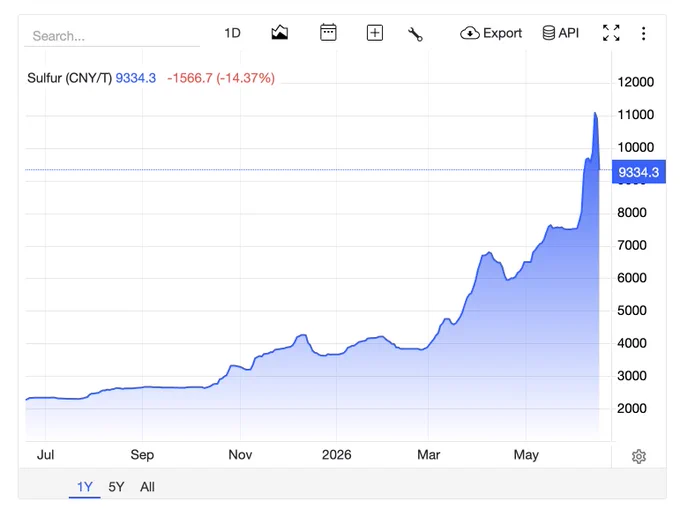Select the All range tab
Image resolution: width=680 pixels, height=517 pixels.
[x=147, y=487]
